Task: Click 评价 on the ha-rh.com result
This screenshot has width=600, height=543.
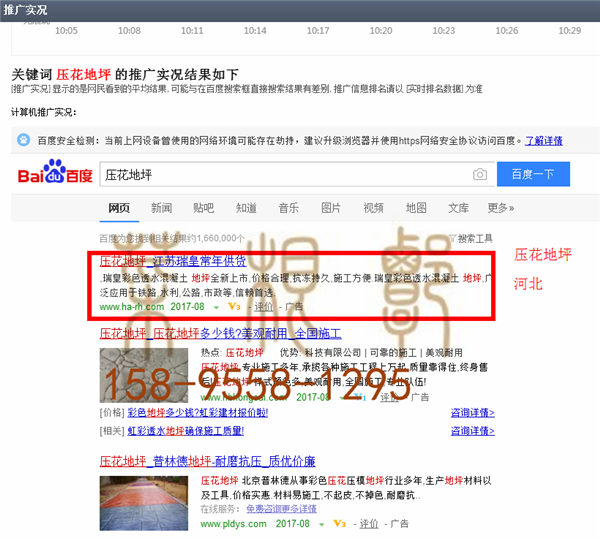Action: pos(264,307)
